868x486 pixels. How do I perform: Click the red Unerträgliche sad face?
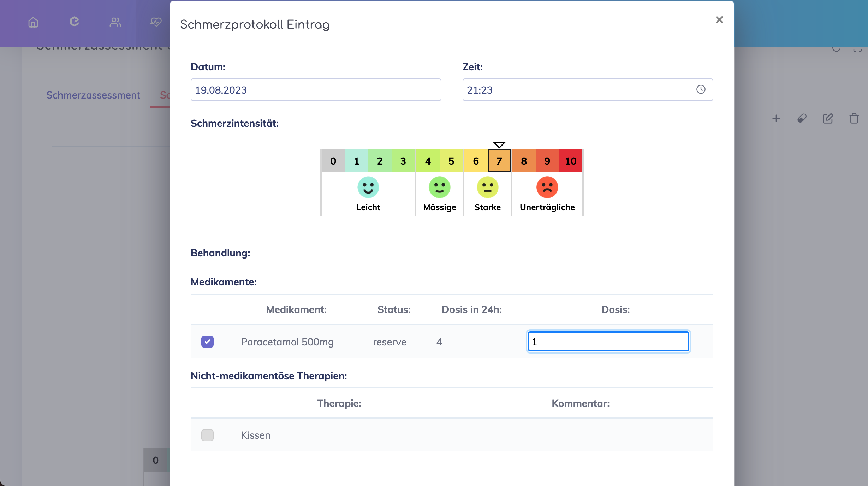547,187
